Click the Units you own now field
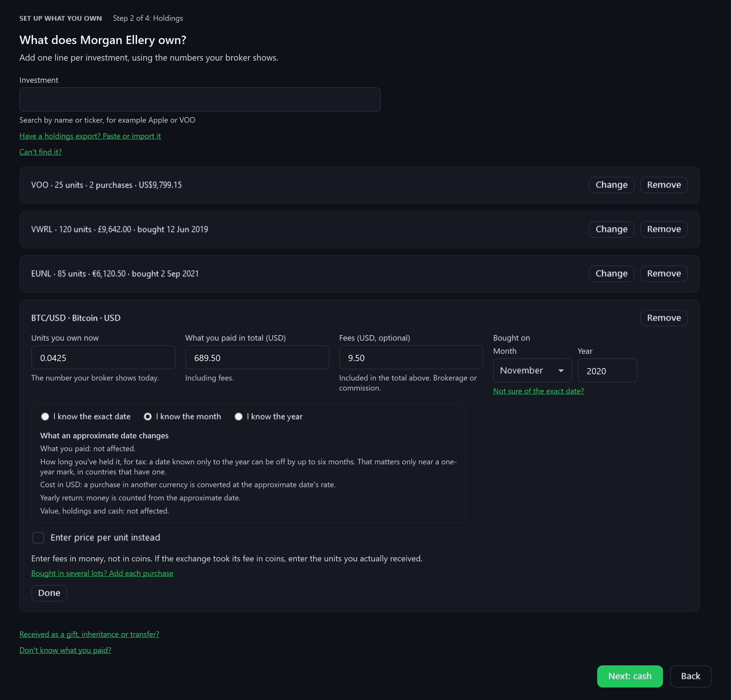This screenshot has width=731, height=700. click(103, 357)
